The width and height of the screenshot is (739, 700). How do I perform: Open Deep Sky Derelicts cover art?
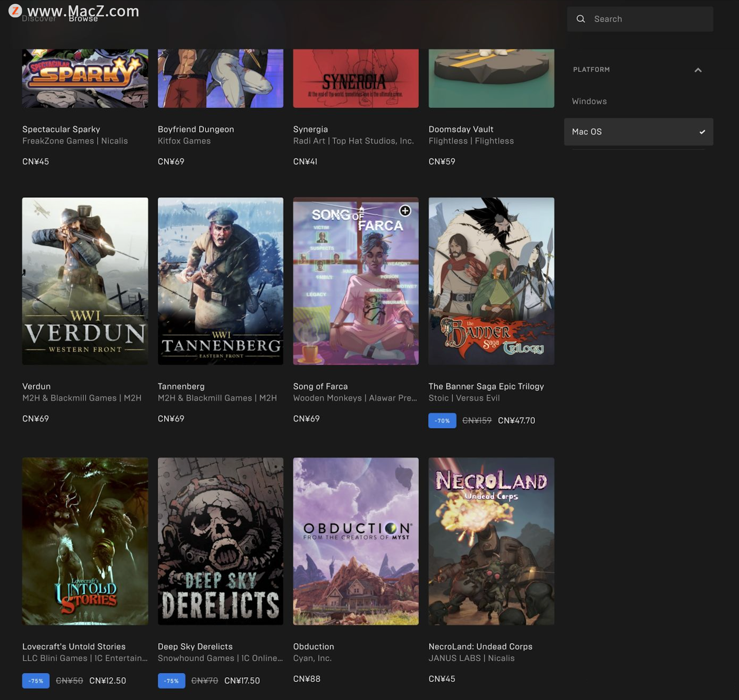click(x=221, y=541)
